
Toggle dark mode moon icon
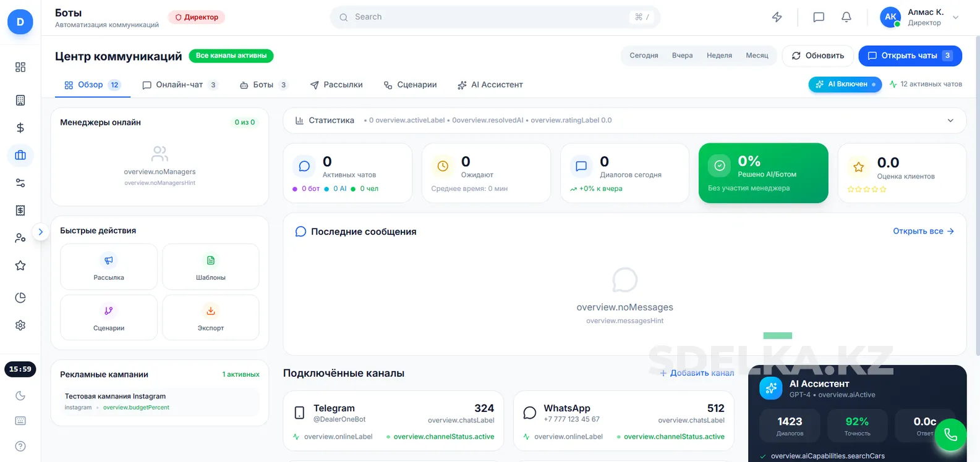[x=20, y=396]
